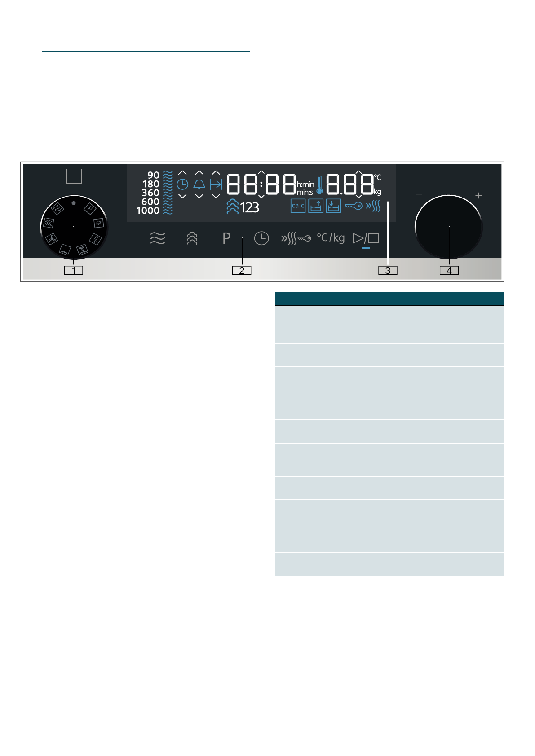
Task: Tap the microwave waves touch button
Action: (x=158, y=238)
